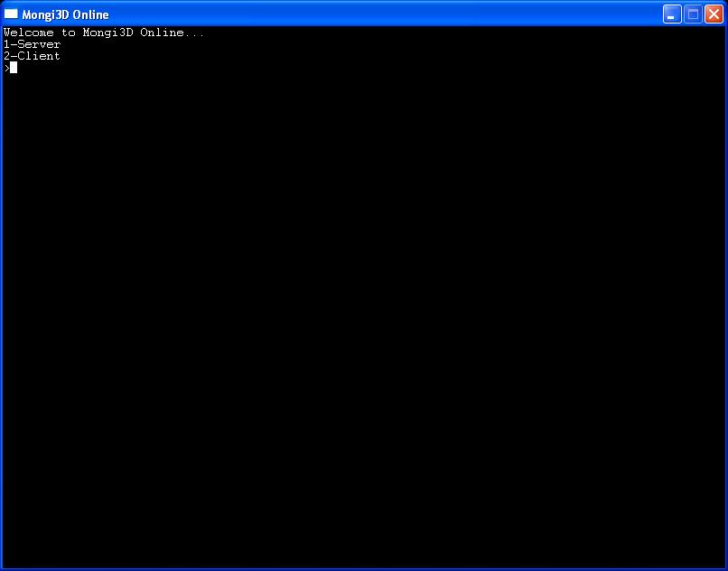Minimize the Mongi3D Online window
This screenshot has width=728, height=571.
click(672, 14)
